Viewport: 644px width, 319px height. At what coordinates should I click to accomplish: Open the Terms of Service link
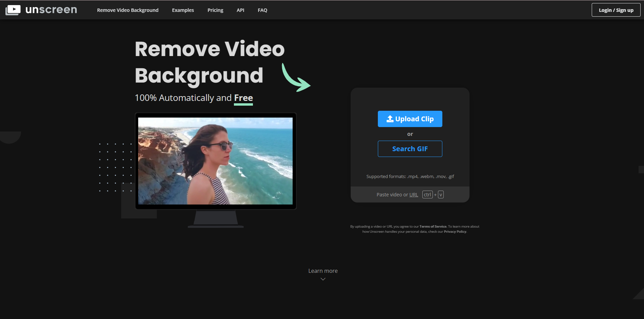433,227
